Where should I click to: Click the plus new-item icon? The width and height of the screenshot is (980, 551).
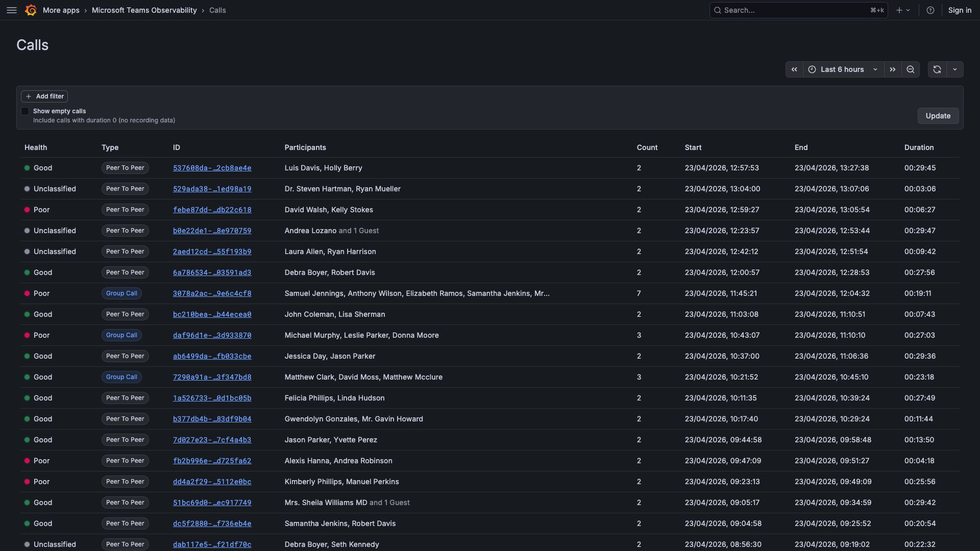tap(899, 10)
